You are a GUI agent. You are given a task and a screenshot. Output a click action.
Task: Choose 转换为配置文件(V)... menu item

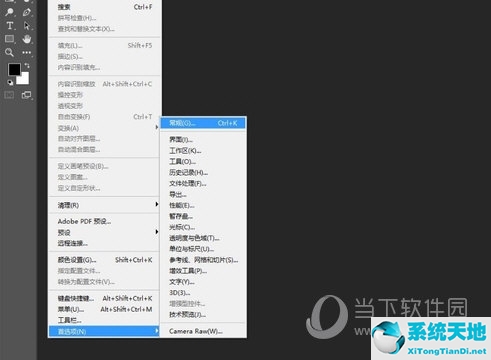point(105,282)
